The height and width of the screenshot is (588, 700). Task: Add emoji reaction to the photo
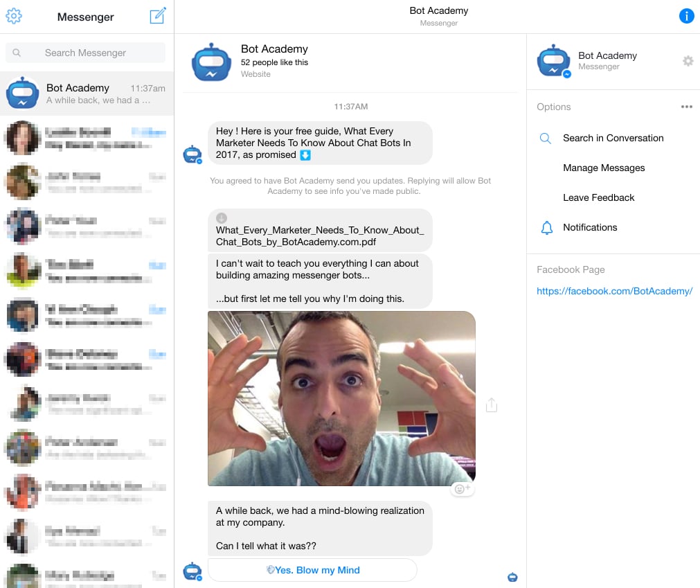click(x=462, y=489)
